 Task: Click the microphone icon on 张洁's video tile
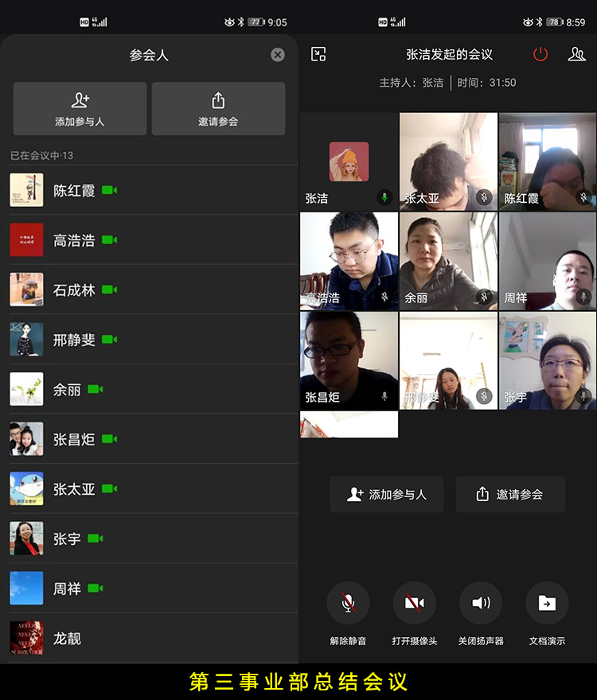coord(384,197)
